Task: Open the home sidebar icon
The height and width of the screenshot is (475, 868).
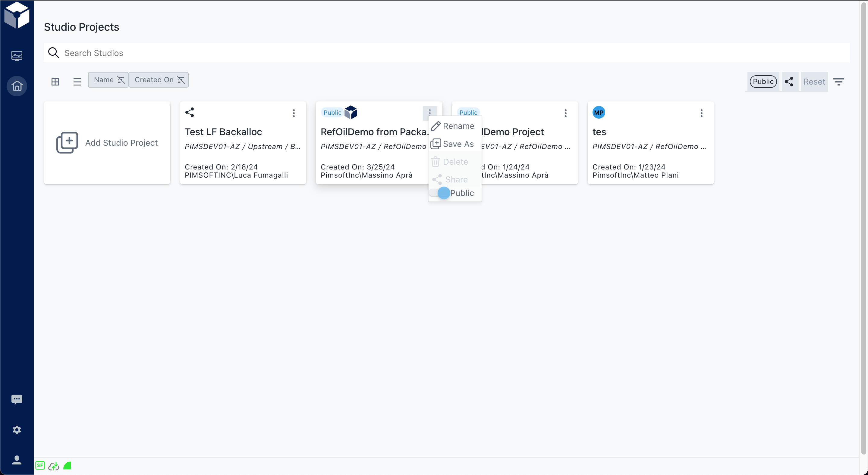Action: pyautogui.click(x=17, y=86)
